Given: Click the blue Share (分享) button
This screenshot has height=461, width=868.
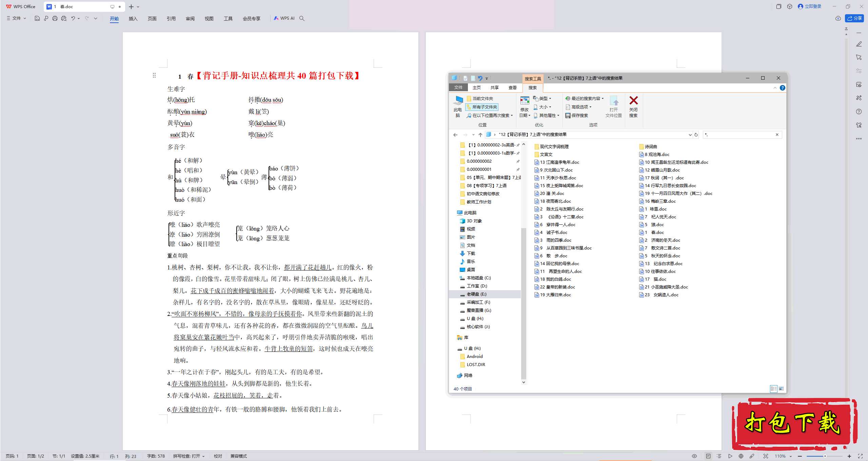Looking at the screenshot, I should point(854,18).
